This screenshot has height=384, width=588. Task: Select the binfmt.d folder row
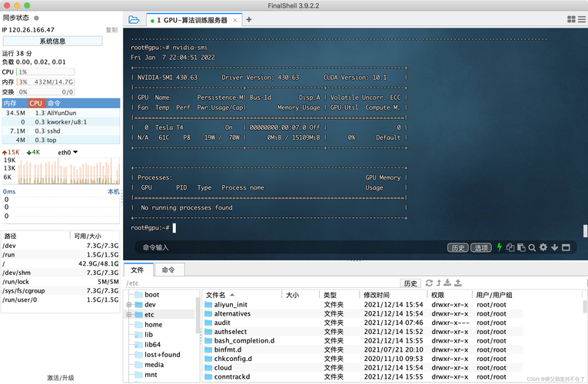point(363,349)
